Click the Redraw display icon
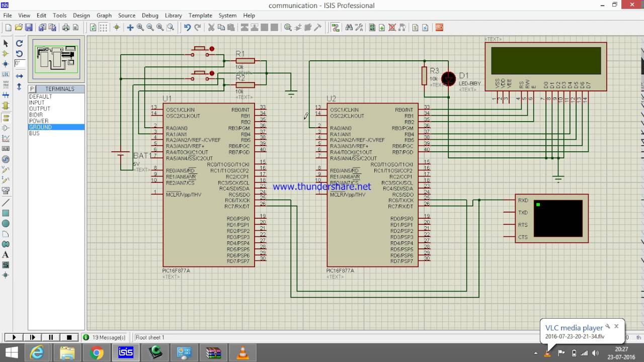 pos(93,28)
